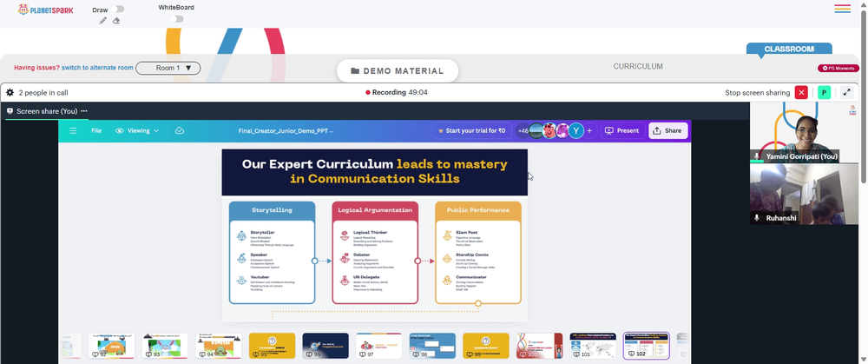Select the Public Performance header
Viewport: 868px width, 364px height.
(x=478, y=210)
